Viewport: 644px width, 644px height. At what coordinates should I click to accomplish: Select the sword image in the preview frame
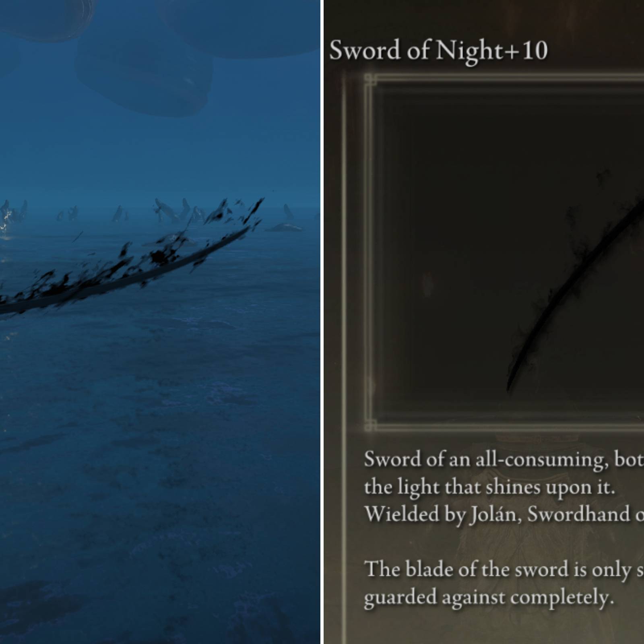click(x=576, y=282)
